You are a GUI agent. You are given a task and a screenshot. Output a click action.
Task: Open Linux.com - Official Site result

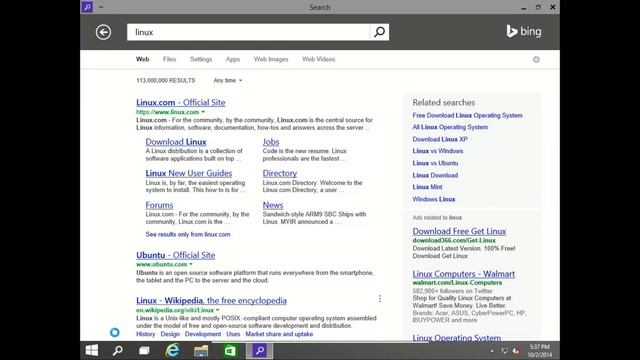coord(181,102)
